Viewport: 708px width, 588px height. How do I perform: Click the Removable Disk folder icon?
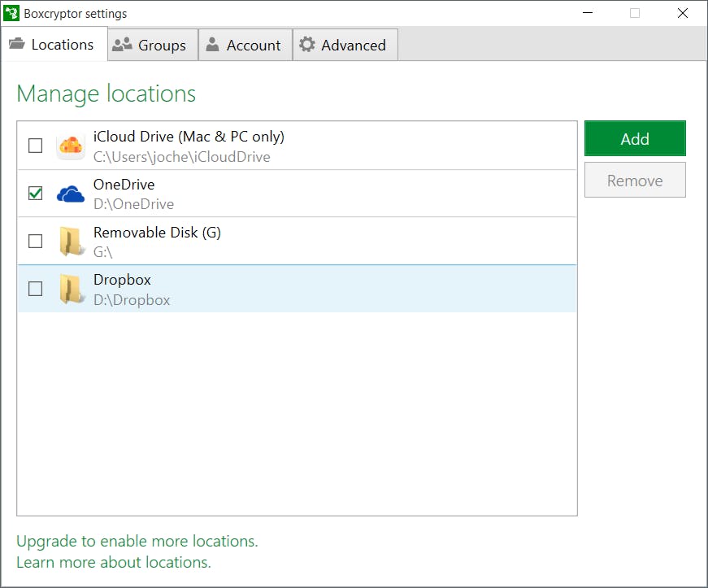click(x=71, y=242)
